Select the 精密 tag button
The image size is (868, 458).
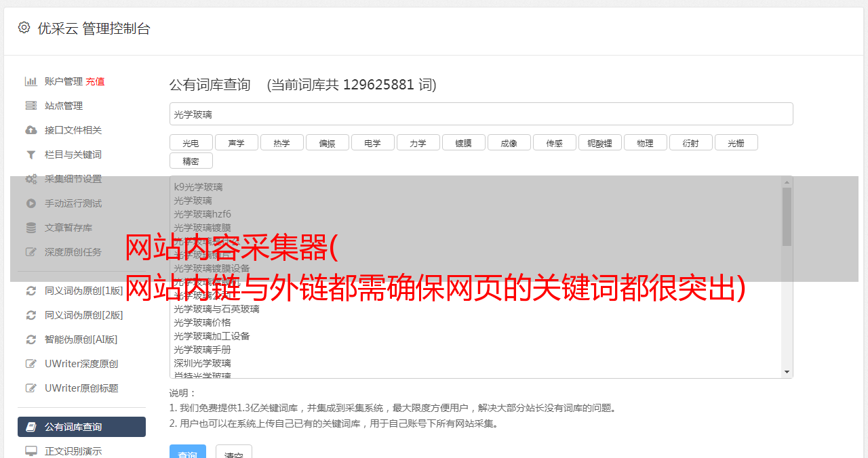point(191,161)
